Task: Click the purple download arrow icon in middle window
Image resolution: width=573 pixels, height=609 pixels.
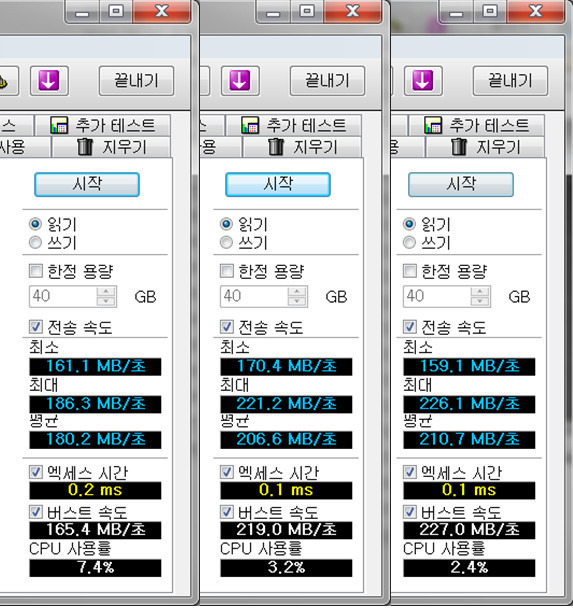Action: 240,80
